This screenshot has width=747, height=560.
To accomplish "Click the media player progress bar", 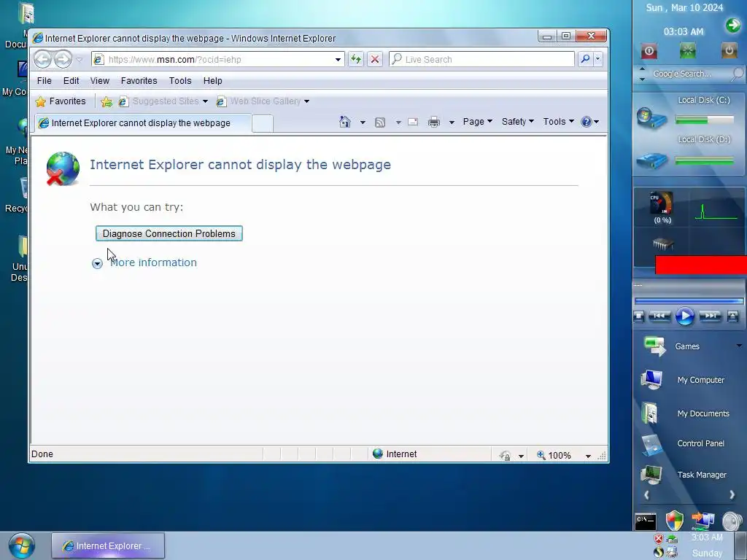I will [689, 301].
